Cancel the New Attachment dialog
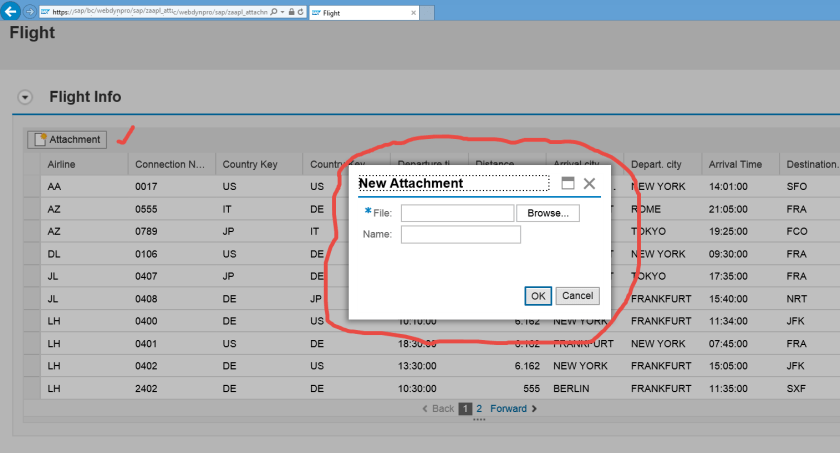Image resolution: width=840 pixels, height=453 pixels. coord(577,296)
